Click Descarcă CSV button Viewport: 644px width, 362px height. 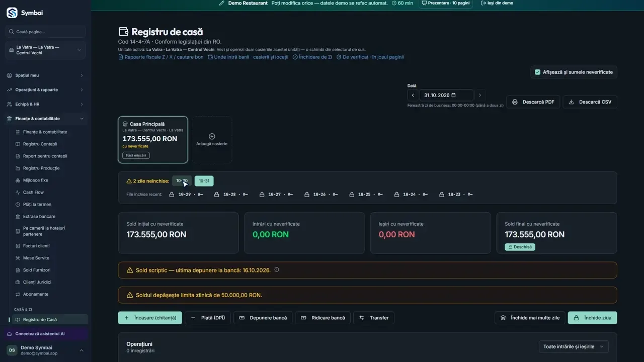point(590,102)
